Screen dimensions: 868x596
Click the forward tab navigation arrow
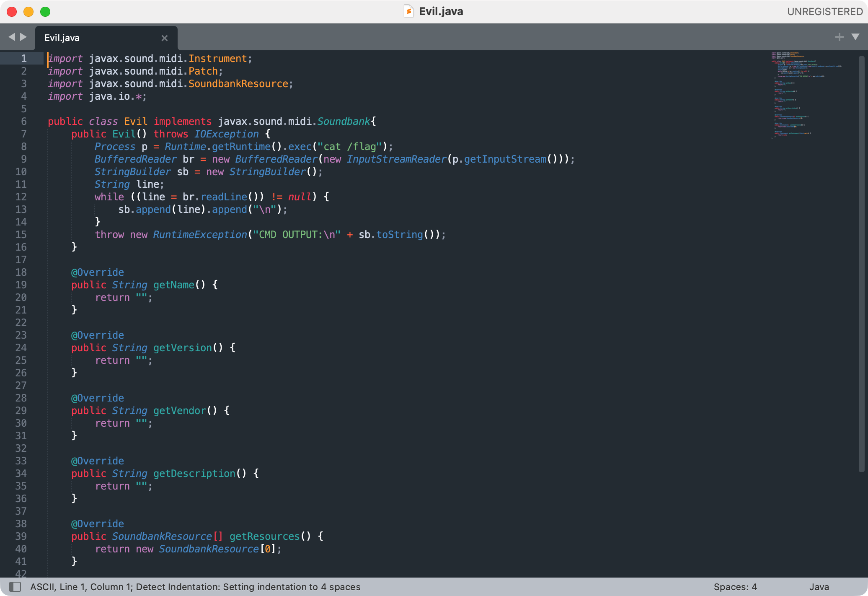[23, 37]
